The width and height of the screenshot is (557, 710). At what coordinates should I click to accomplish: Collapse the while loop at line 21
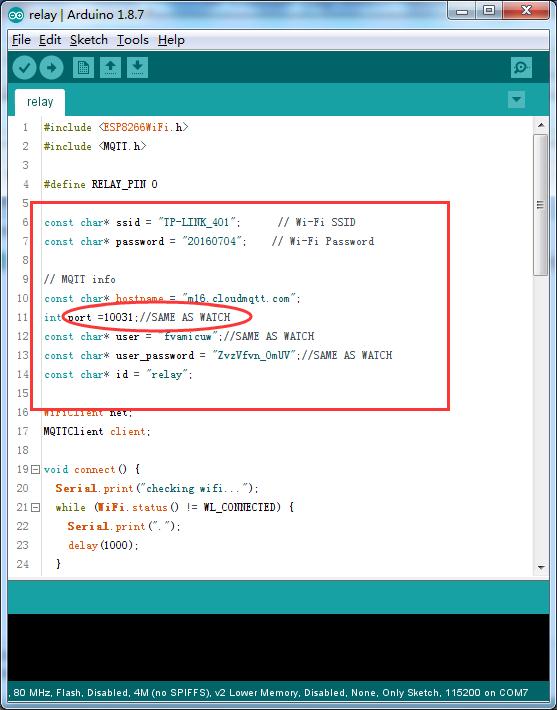pyautogui.click(x=35, y=507)
